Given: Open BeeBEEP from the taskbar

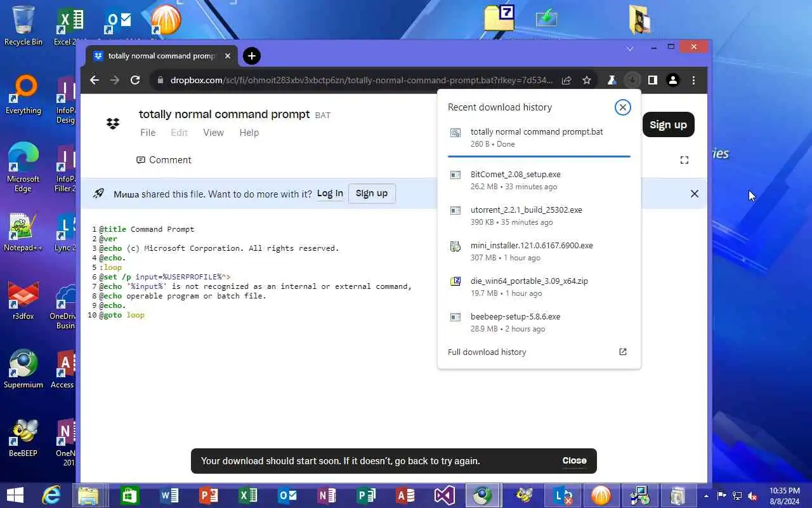Looking at the screenshot, I should (x=524, y=495).
